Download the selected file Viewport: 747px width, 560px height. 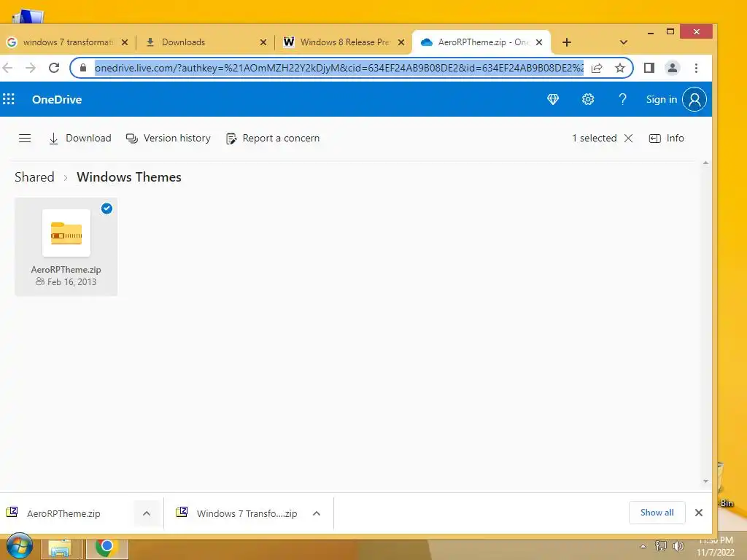pyautogui.click(x=80, y=138)
